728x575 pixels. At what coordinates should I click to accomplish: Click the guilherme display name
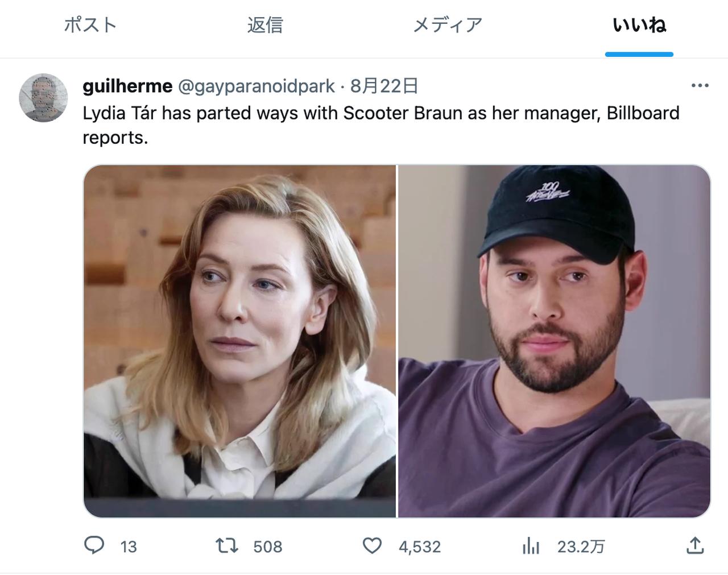tap(127, 86)
